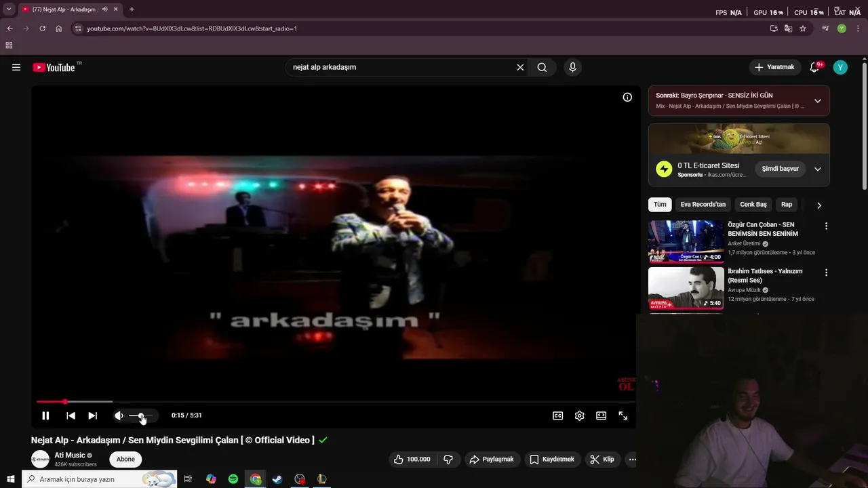Translate this page icon
This screenshot has height=488, width=868.
click(x=788, y=28)
